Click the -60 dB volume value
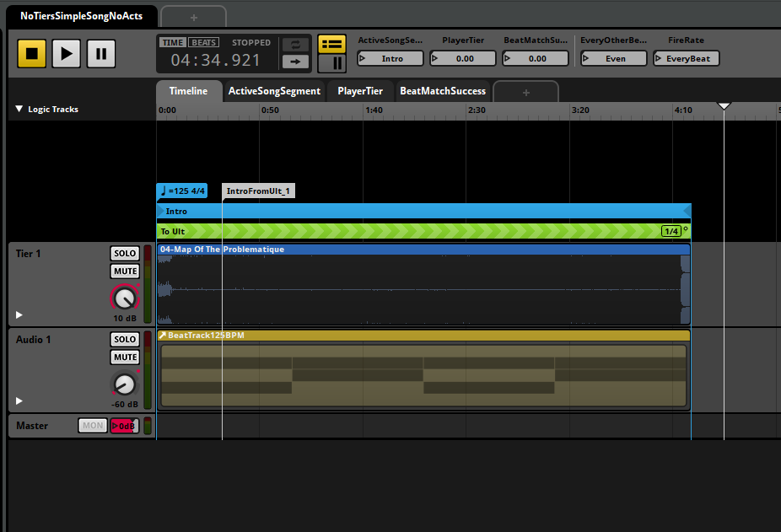This screenshot has width=781, height=532. [125, 405]
